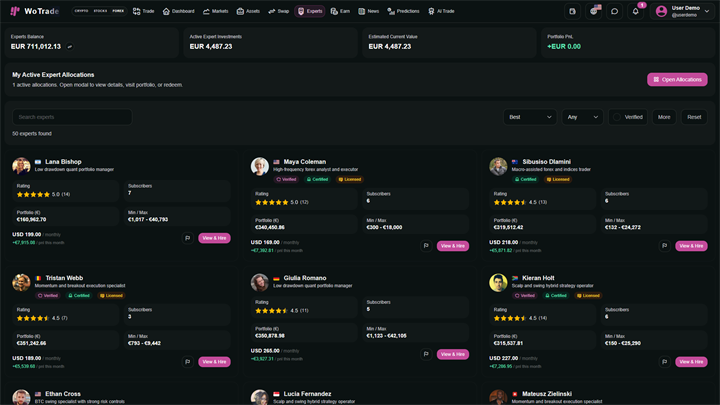Screen dimensions: 720x405
Task: Switch market mode to Stocks
Action: [100, 11]
